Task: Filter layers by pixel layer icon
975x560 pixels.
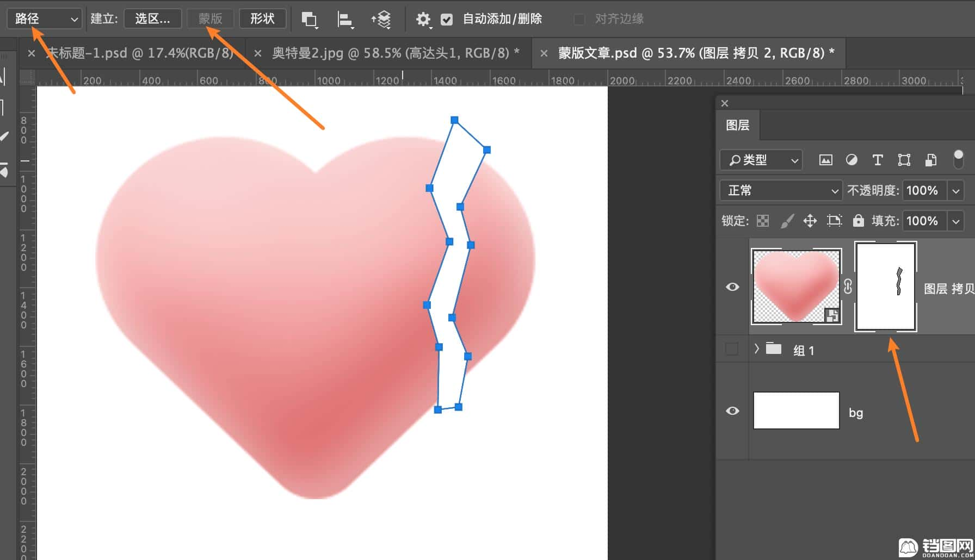Action: (x=825, y=160)
